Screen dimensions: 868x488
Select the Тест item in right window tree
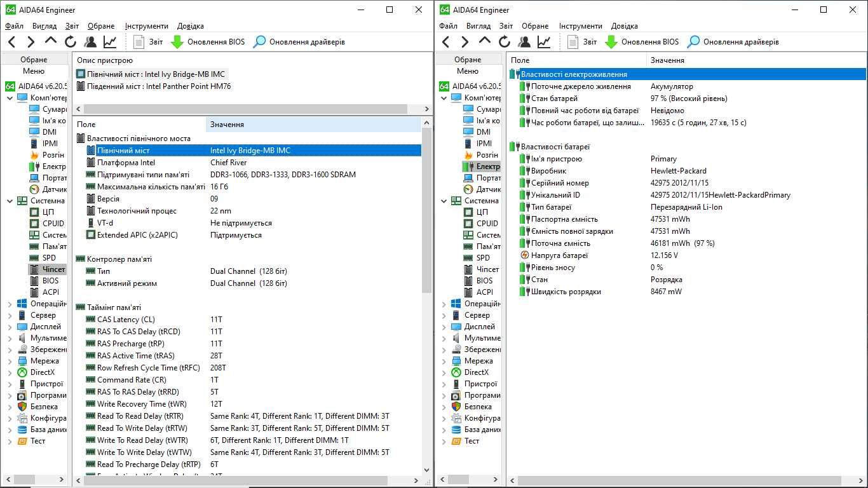(465, 440)
